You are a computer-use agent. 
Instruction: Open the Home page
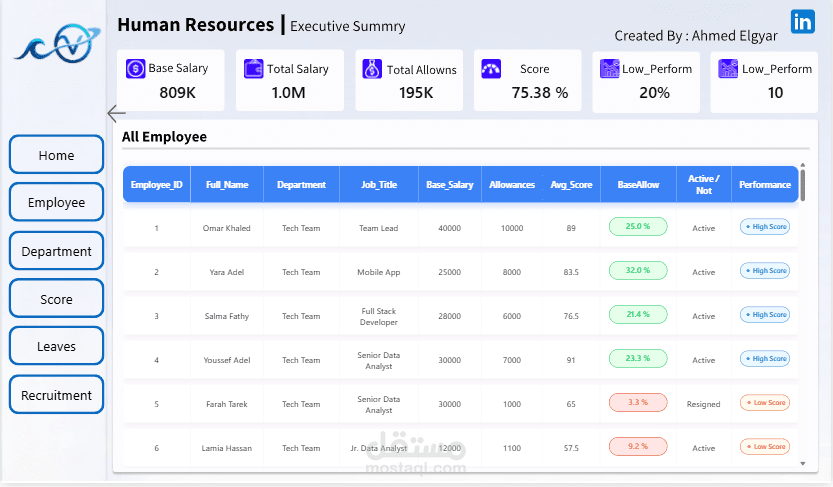tap(56, 155)
